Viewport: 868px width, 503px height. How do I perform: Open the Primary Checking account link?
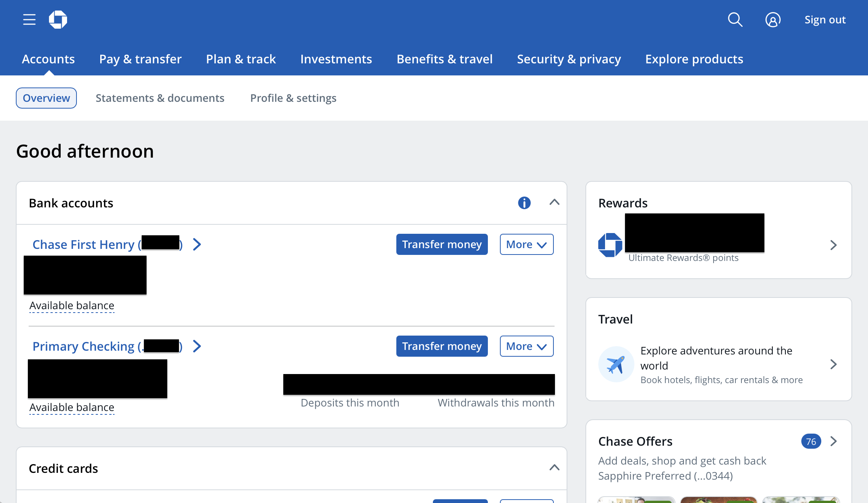coord(108,346)
